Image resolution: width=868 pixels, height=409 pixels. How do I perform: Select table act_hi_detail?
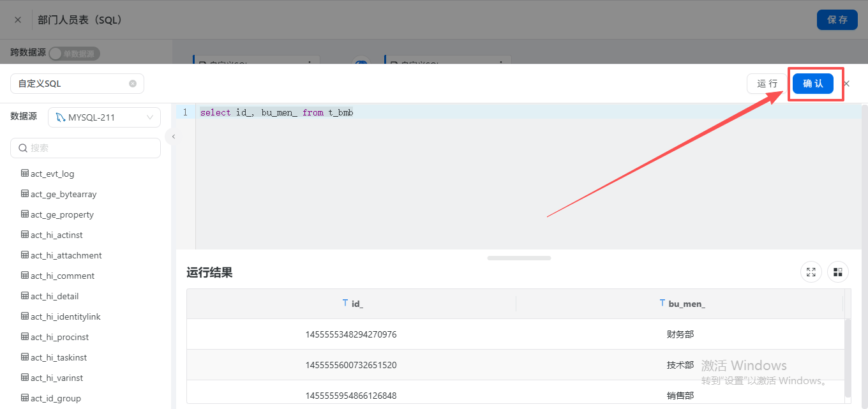[x=55, y=296]
